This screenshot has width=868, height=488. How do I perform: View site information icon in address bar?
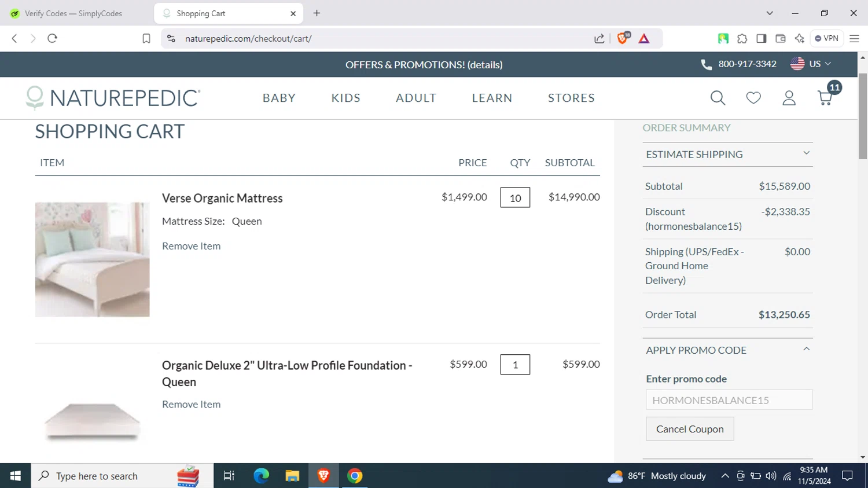click(x=171, y=39)
